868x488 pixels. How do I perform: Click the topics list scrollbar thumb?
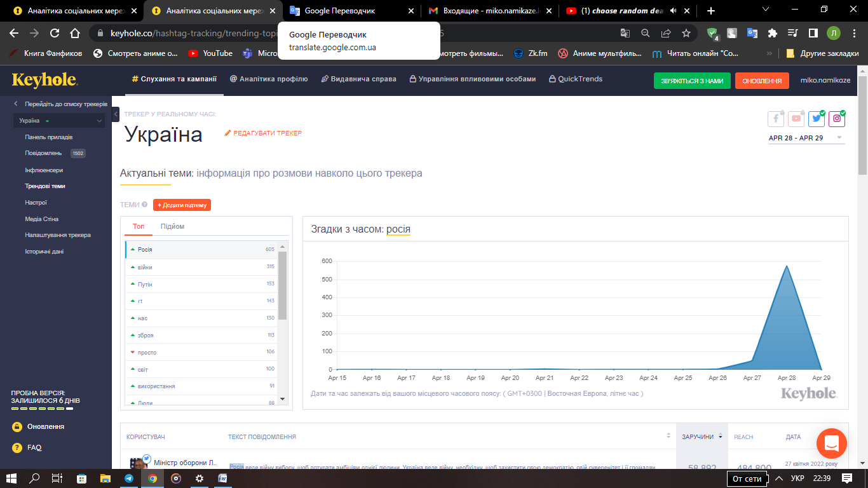click(x=283, y=285)
